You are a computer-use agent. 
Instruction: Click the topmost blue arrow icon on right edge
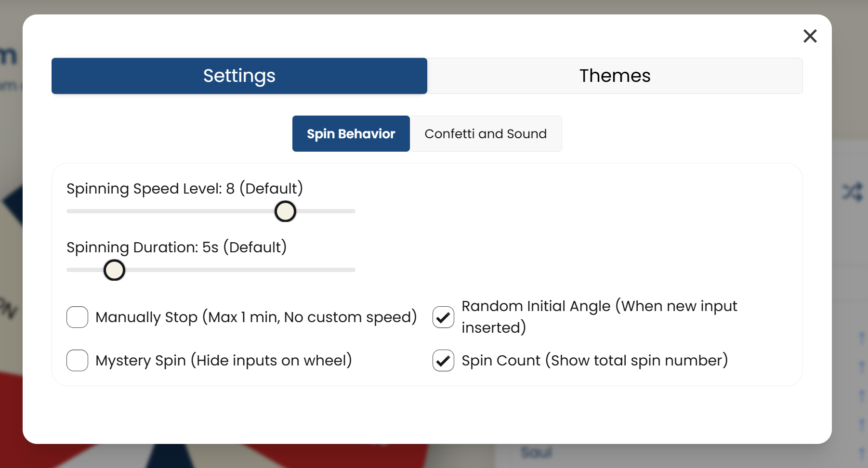[862, 338]
